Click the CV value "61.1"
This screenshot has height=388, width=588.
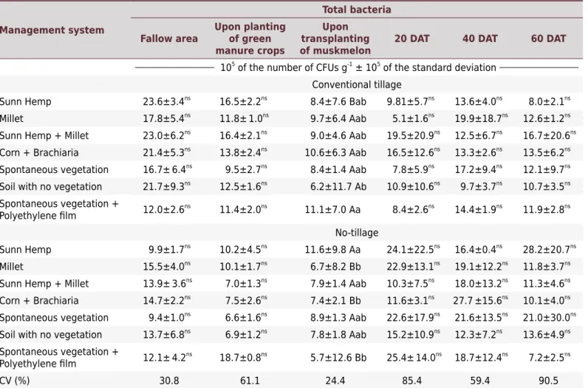(250, 381)
